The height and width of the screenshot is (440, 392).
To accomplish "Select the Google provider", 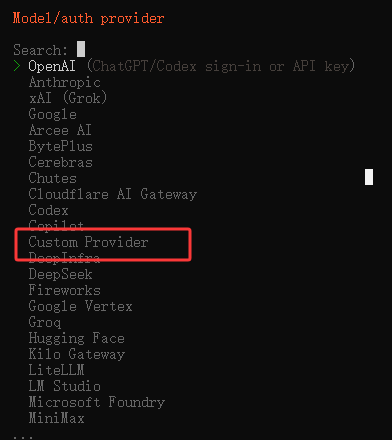I will pos(53,114).
